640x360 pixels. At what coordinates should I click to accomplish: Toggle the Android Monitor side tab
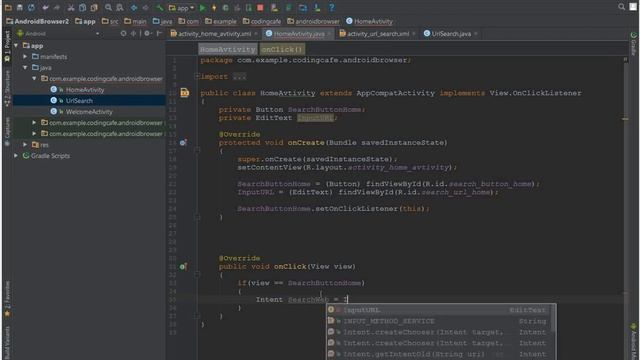pyautogui.click(x=633, y=341)
